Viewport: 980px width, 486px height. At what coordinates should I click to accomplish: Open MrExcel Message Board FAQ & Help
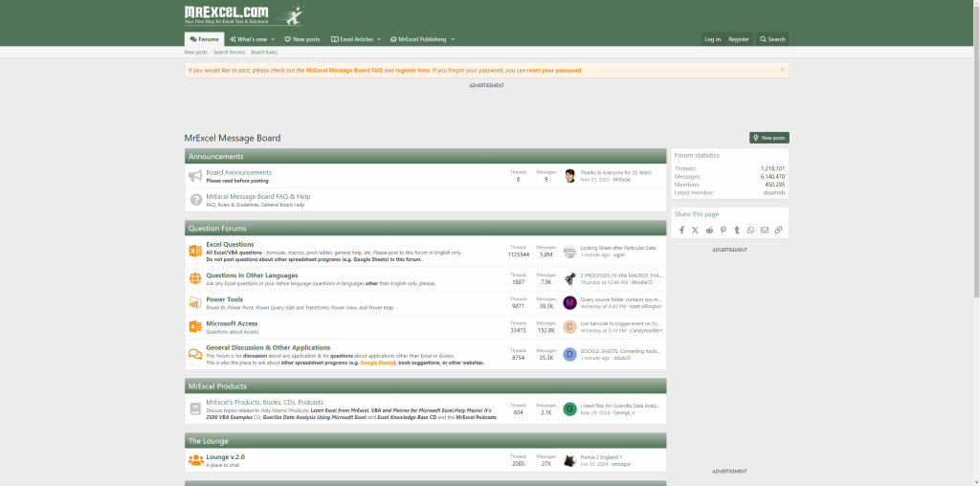258,196
